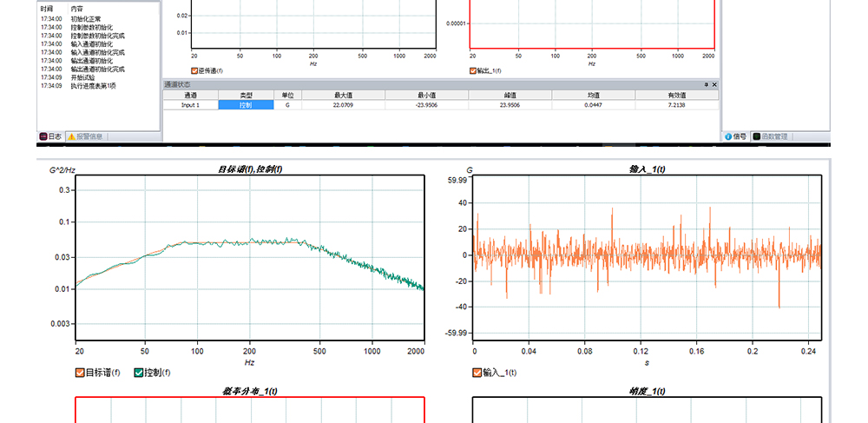Switch to the 日志 tab
Viewport: 868px width, 423px height.
coord(50,136)
